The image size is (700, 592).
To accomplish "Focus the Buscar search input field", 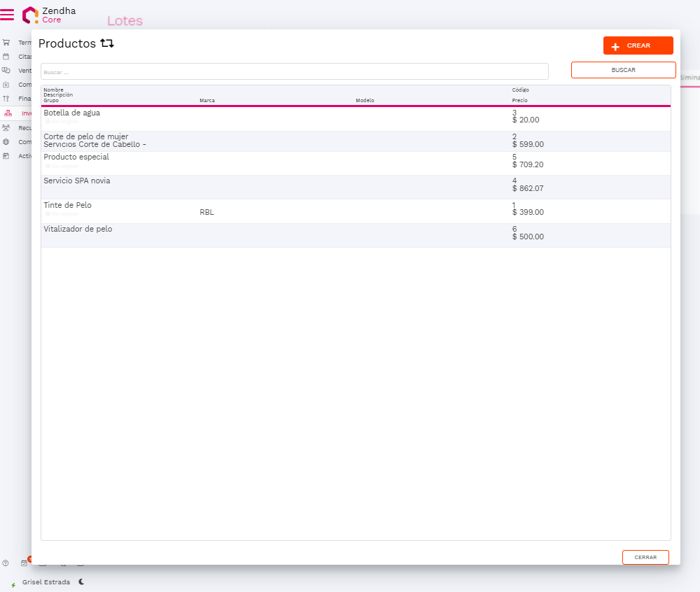I will click(x=294, y=71).
